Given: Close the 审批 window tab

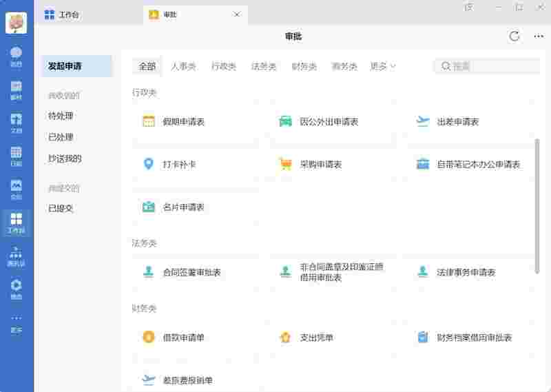Looking at the screenshot, I should (237, 14).
